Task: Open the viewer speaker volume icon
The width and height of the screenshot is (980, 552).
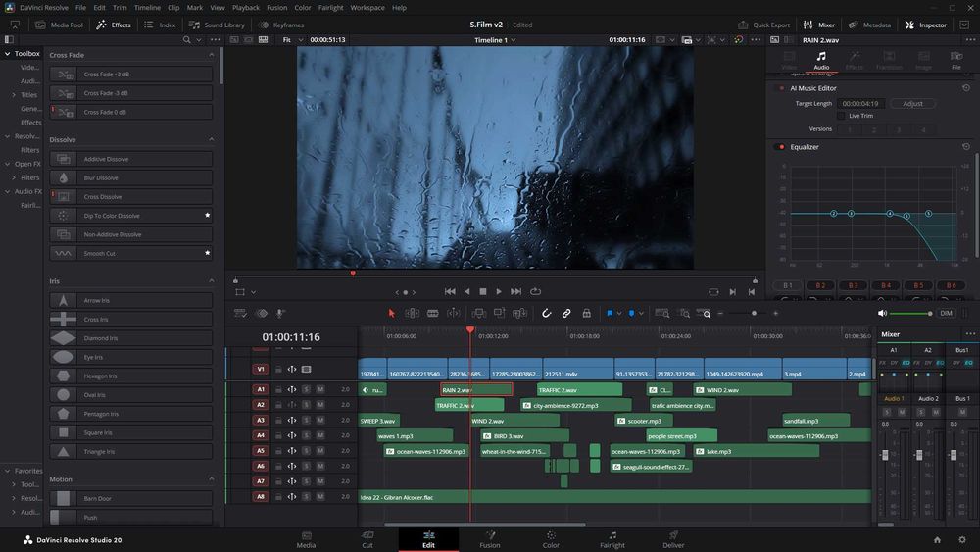Action: 882,313
